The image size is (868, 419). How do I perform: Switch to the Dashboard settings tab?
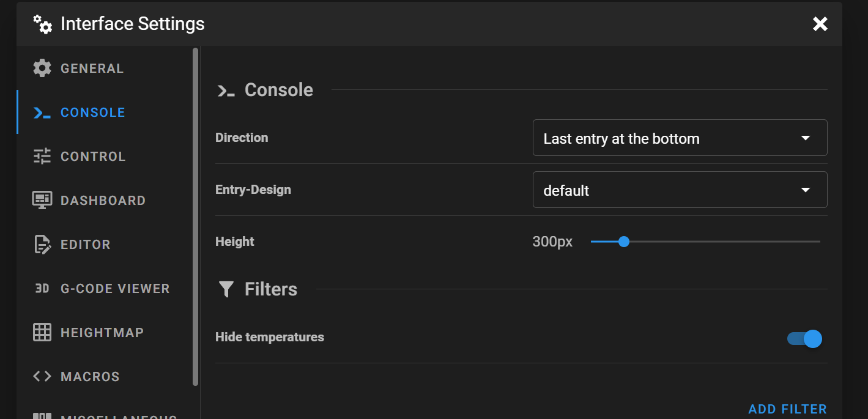103,201
